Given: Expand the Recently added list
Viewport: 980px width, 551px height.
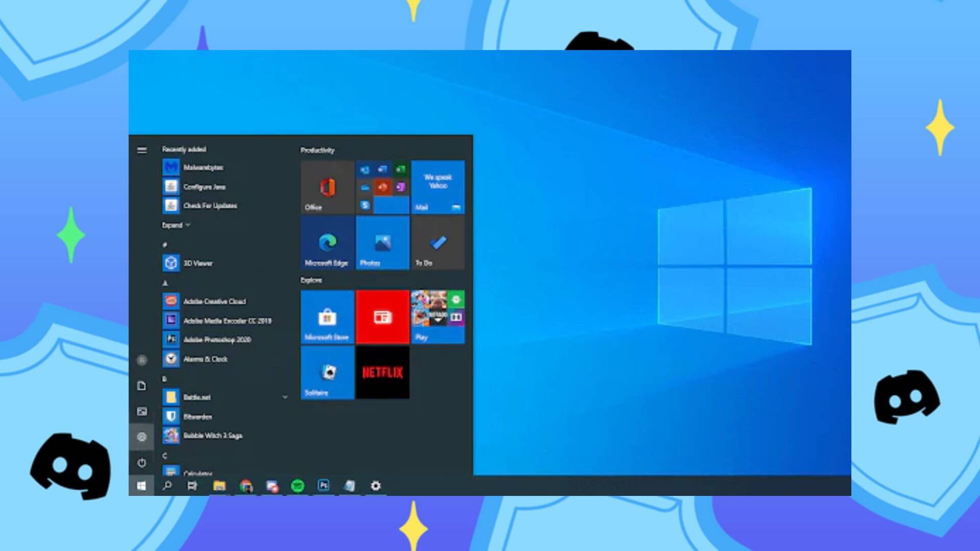Looking at the screenshot, I should pyautogui.click(x=176, y=226).
